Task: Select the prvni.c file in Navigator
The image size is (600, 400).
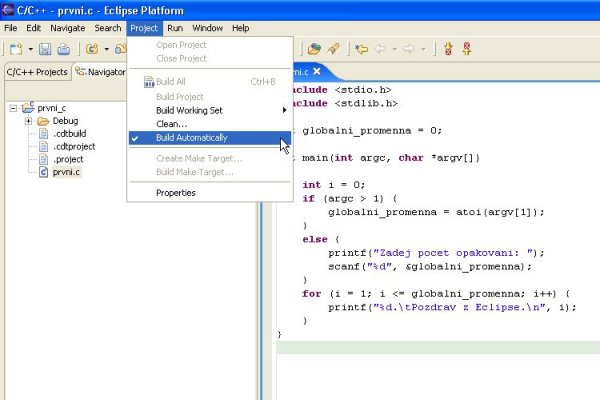Action: 66,172
